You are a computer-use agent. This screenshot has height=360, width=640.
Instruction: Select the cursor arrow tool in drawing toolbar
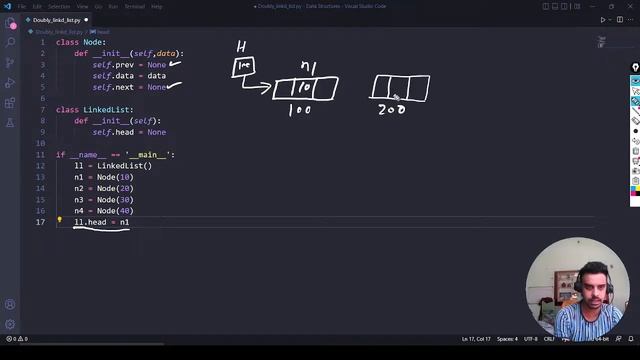pos(635,91)
